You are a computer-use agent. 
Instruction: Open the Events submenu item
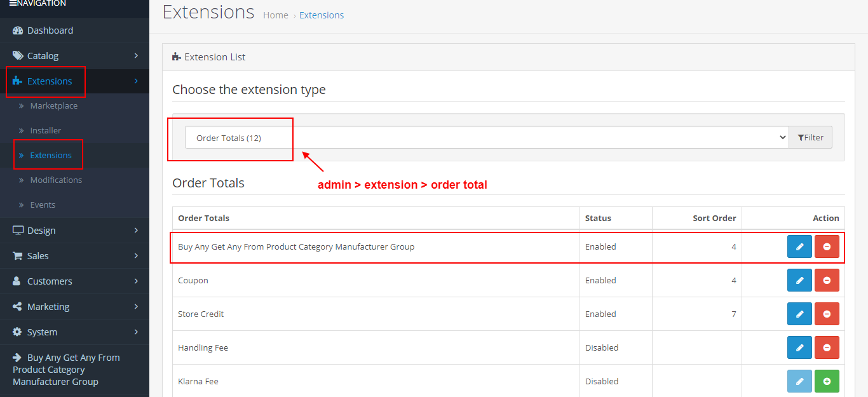coord(43,205)
